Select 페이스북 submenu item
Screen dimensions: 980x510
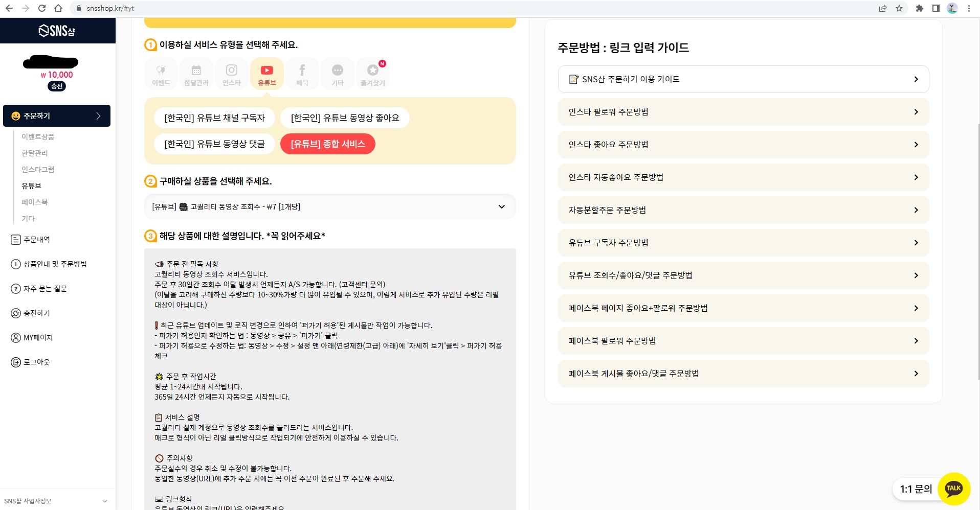[35, 202]
